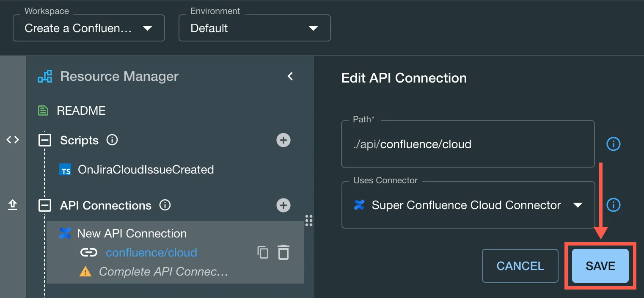Open the Environment dropdown
Viewport: 644px width, 298px height.
click(x=254, y=28)
